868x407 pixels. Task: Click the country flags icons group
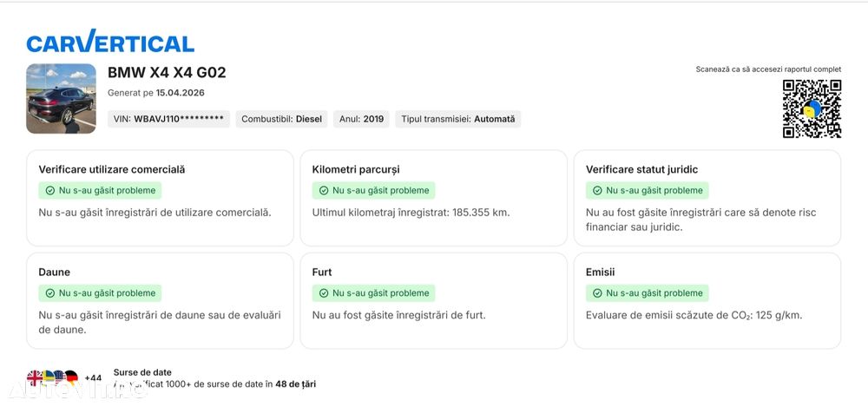pyautogui.click(x=53, y=378)
